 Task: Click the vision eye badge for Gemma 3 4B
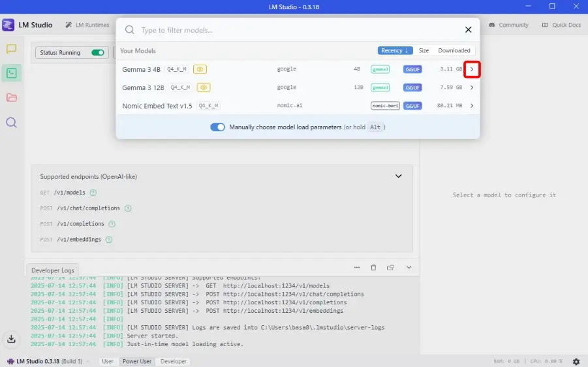[x=200, y=69]
